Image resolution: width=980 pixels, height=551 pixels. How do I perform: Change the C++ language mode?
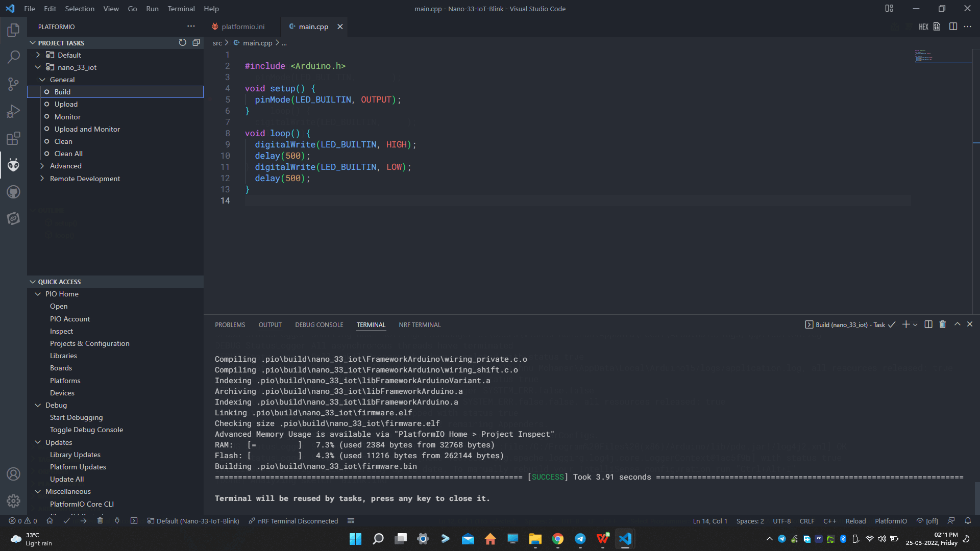coord(829,521)
